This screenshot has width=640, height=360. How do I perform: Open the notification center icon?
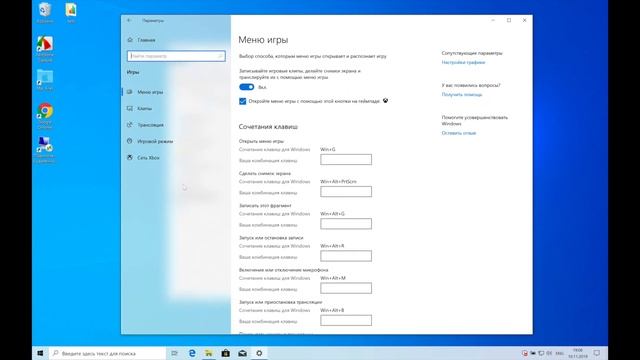597,353
